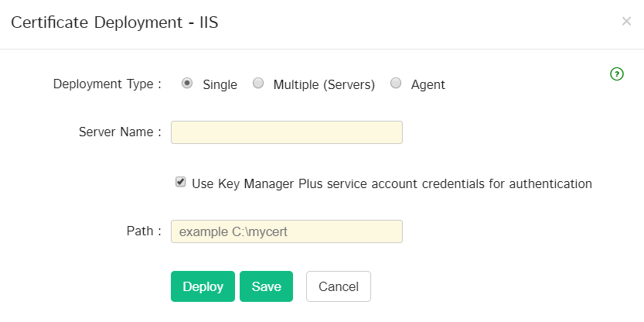Focus the Path text field
Screen dimensions: 644x322
pos(286,231)
